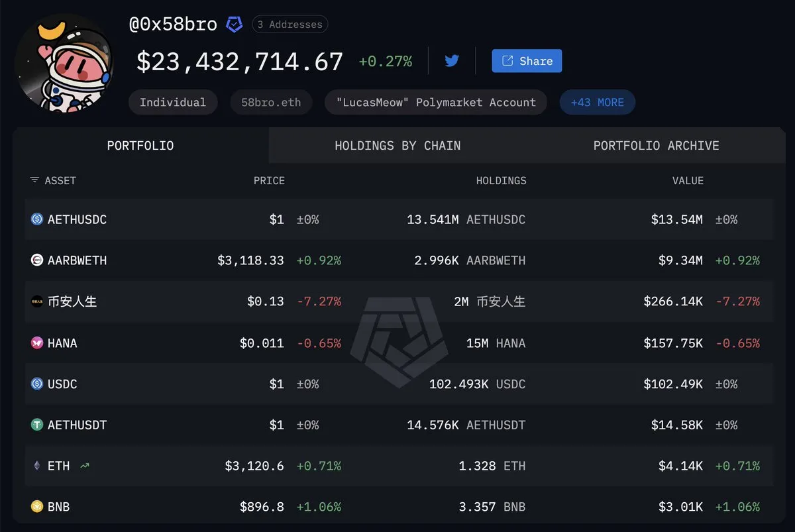Click the Twitter bird icon
The image size is (795, 532).
pyautogui.click(x=452, y=61)
